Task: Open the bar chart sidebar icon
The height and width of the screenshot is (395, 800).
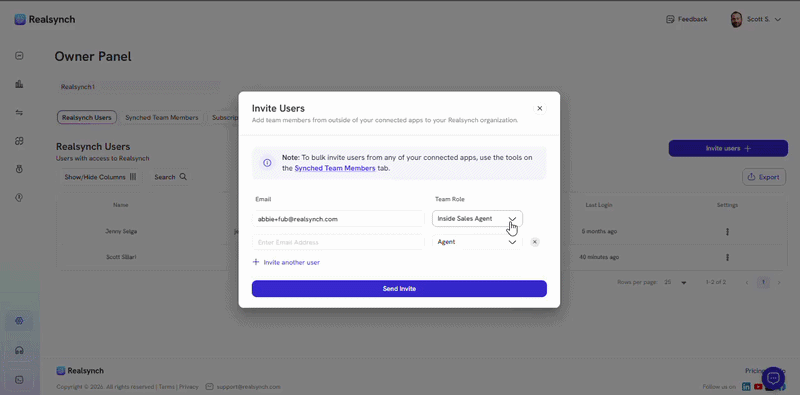Action: point(19,84)
